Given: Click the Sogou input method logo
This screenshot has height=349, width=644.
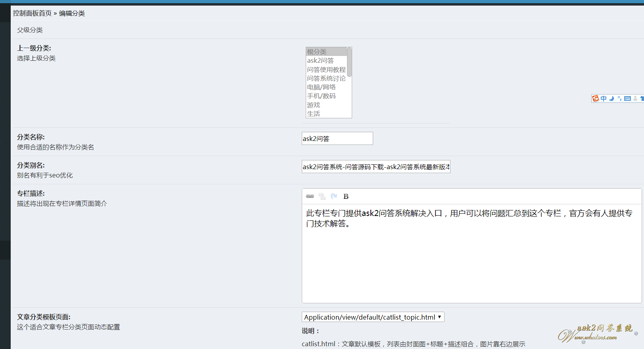Looking at the screenshot, I should (595, 98).
